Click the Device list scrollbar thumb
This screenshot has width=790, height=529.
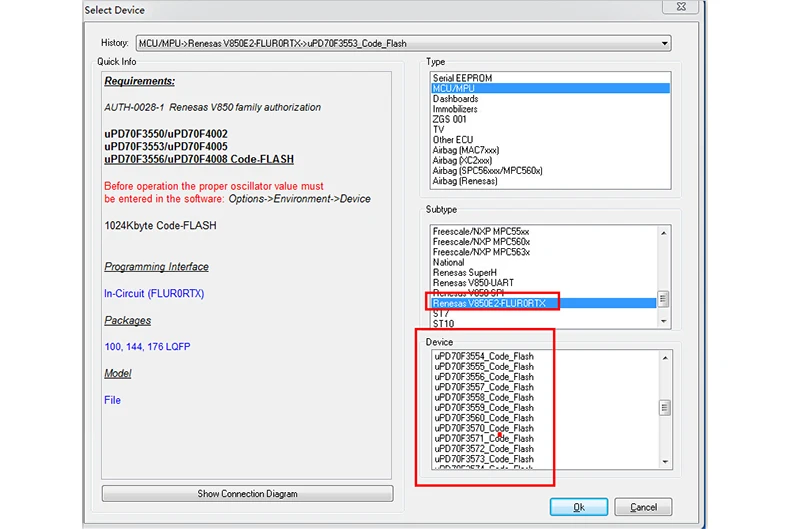point(665,407)
